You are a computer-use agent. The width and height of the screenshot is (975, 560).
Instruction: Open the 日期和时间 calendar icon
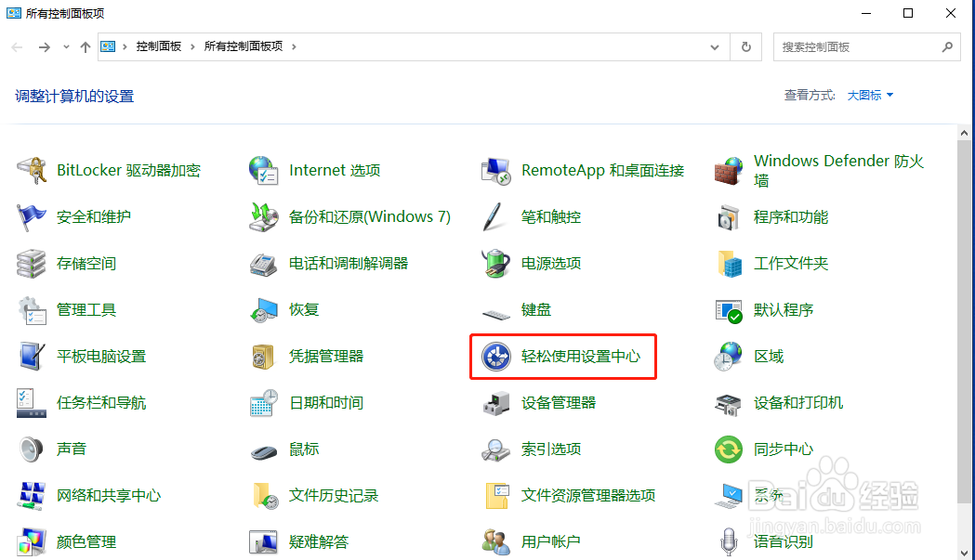264,403
